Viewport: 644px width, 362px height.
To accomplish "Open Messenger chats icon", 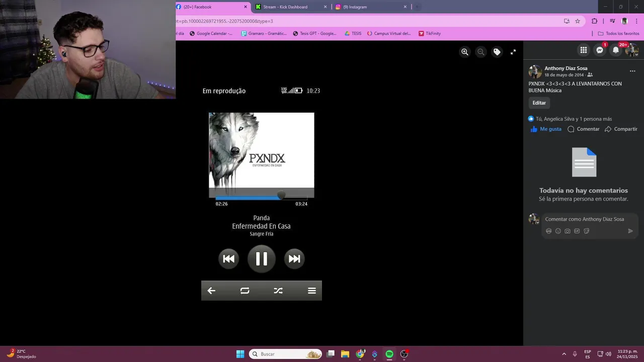I will coord(600,50).
